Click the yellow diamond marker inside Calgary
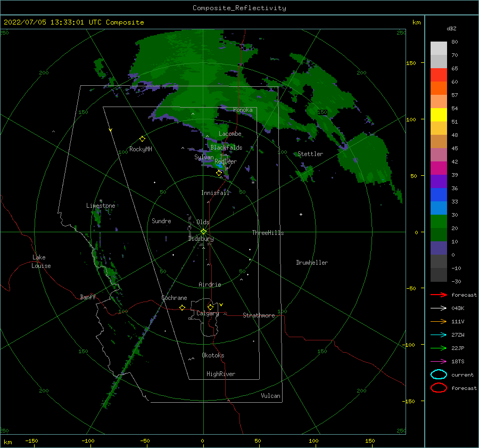479x448 pixels. click(210, 307)
